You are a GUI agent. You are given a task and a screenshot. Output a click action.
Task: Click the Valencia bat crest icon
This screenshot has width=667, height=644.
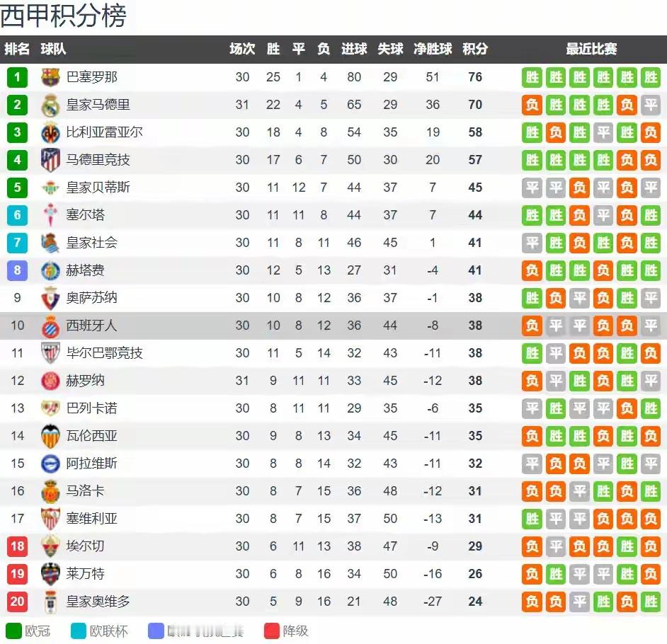click(x=51, y=436)
